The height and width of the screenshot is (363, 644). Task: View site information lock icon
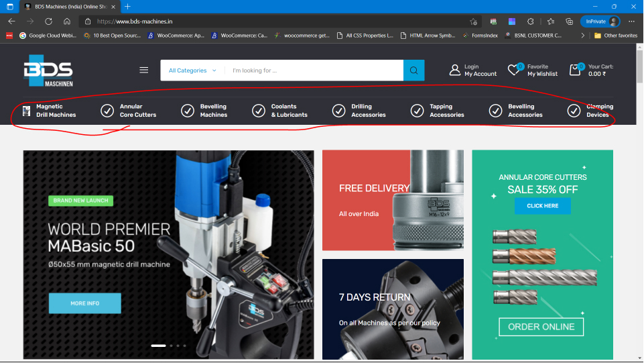coord(88,21)
